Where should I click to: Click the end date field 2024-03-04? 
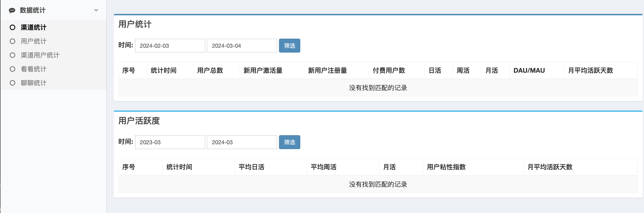coord(242,46)
